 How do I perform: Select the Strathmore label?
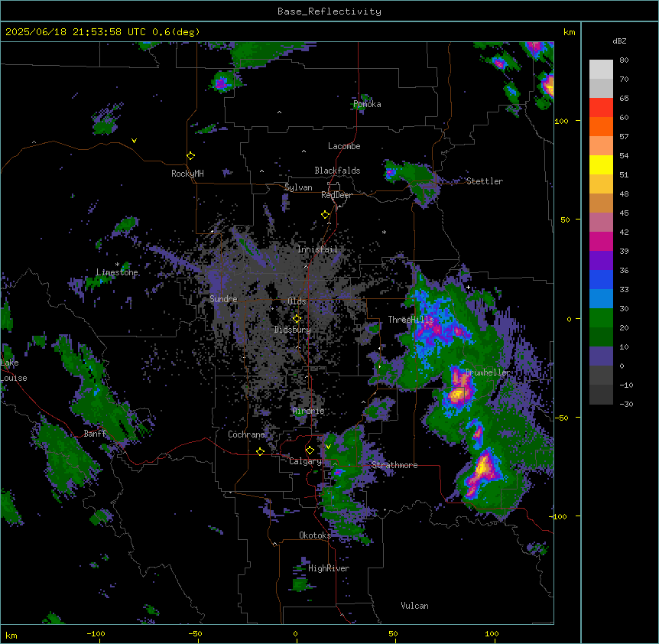click(x=394, y=465)
